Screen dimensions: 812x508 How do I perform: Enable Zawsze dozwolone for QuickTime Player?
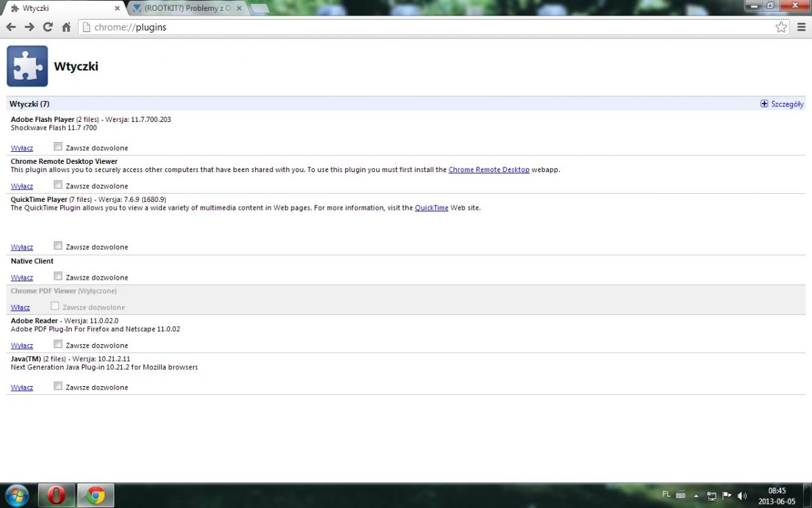coord(58,245)
